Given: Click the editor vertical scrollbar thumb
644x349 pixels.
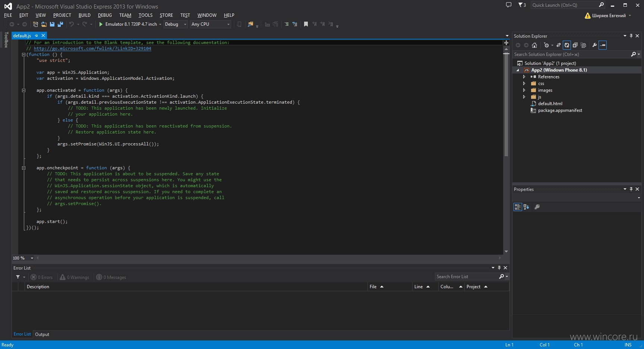Looking at the screenshot, I should coord(506,105).
